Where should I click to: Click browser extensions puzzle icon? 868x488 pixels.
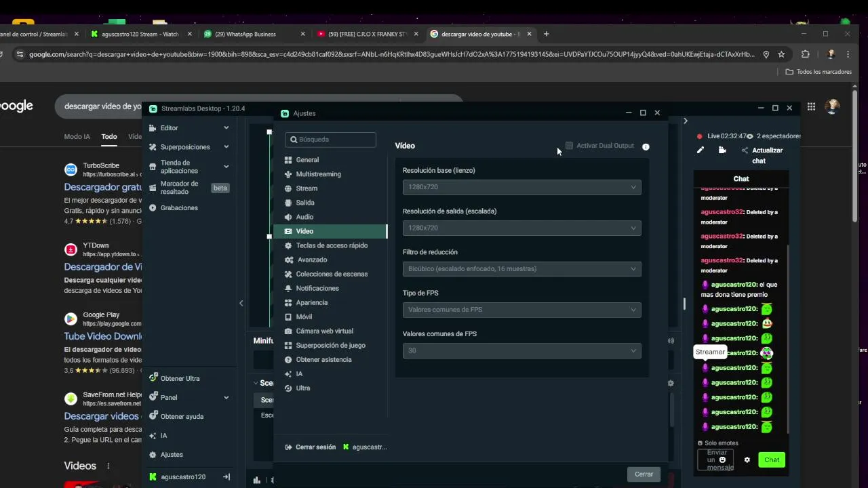(x=805, y=54)
